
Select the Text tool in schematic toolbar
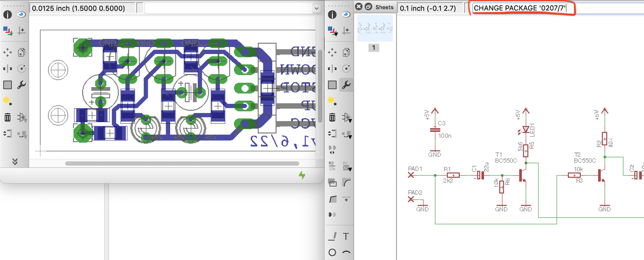(346, 237)
